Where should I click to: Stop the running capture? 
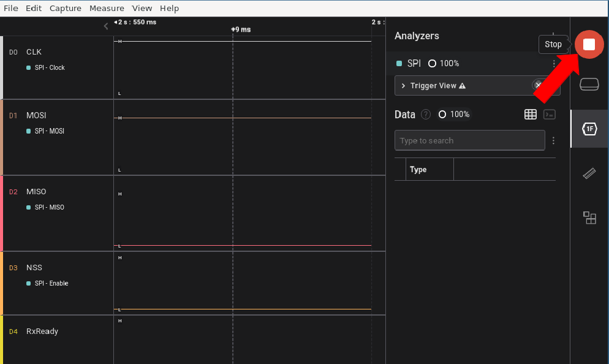(x=589, y=44)
